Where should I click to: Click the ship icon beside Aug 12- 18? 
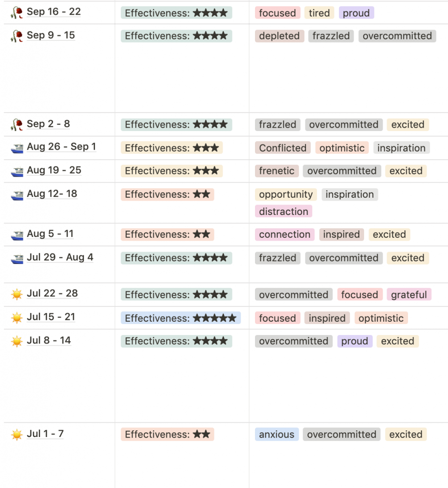[x=17, y=194]
